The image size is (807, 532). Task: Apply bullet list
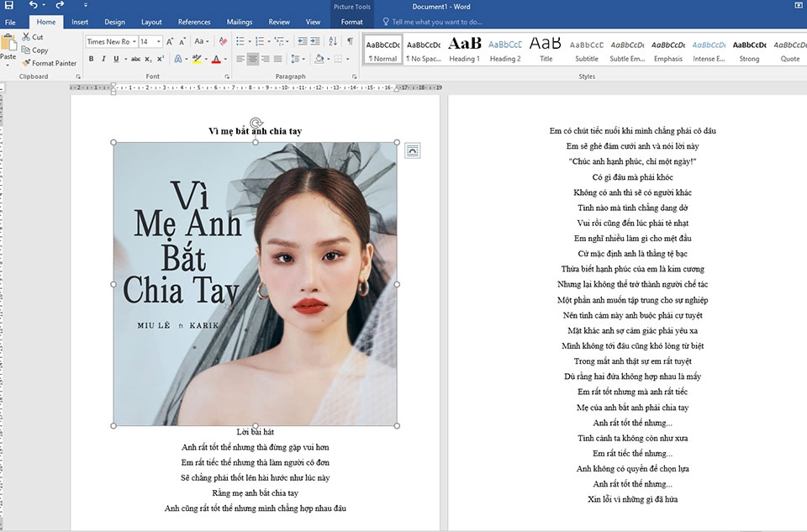[240, 42]
